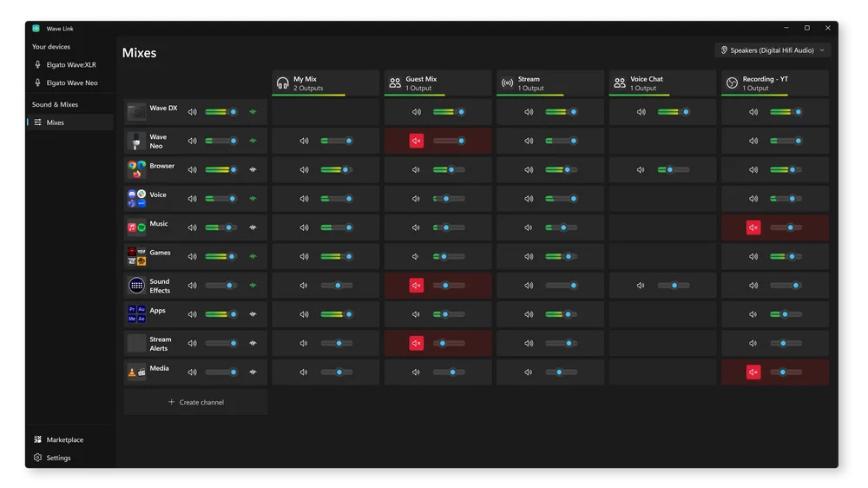Screen dimensions: 868x488
Task: Click the Recording - YT mix icon
Action: [732, 83]
